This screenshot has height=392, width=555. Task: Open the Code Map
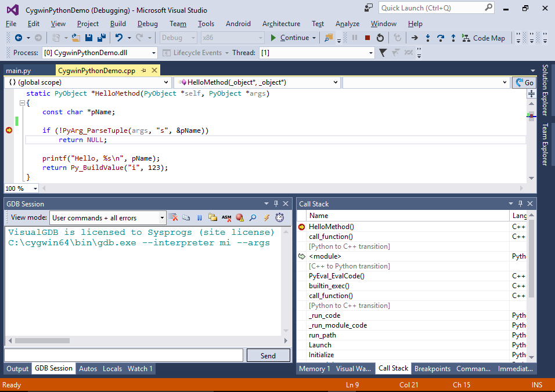[x=484, y=38]
